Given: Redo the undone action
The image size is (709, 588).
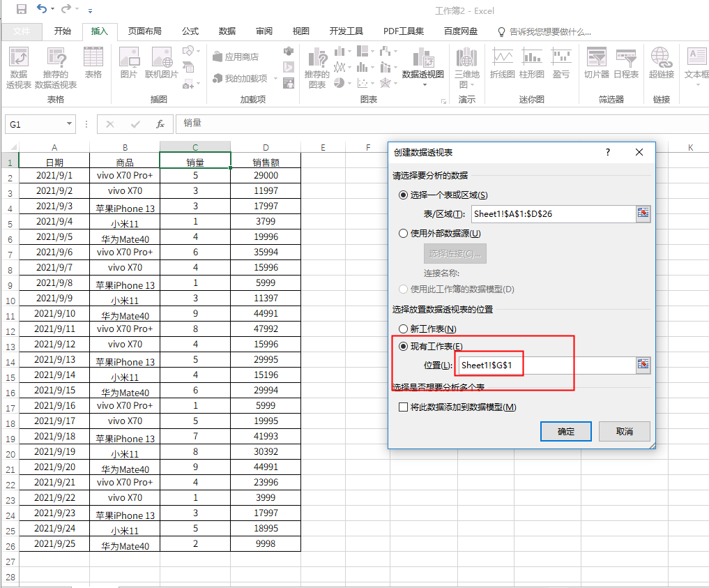Looking at the screenshot, I should point(66,9).
